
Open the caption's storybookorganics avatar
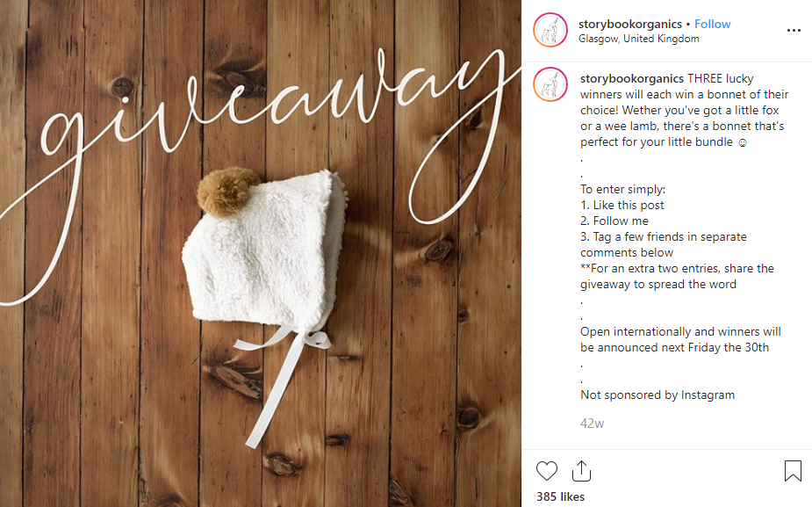point(550,84)
